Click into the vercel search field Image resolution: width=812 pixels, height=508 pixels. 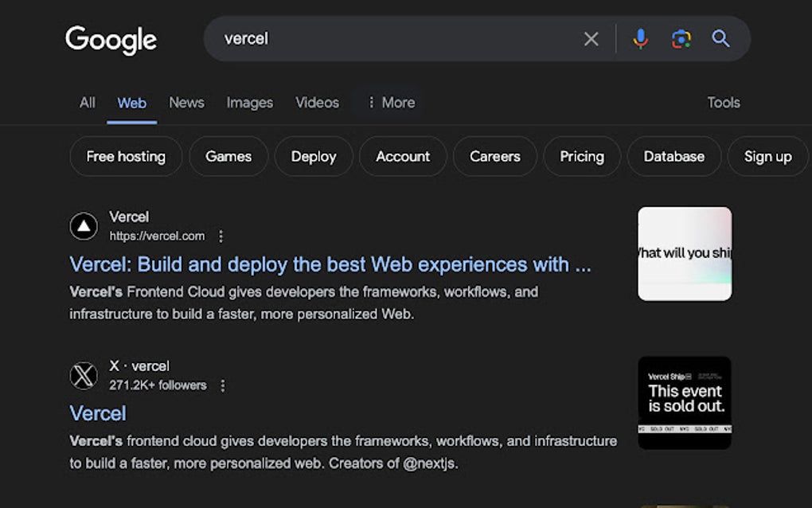pos(398,38)
